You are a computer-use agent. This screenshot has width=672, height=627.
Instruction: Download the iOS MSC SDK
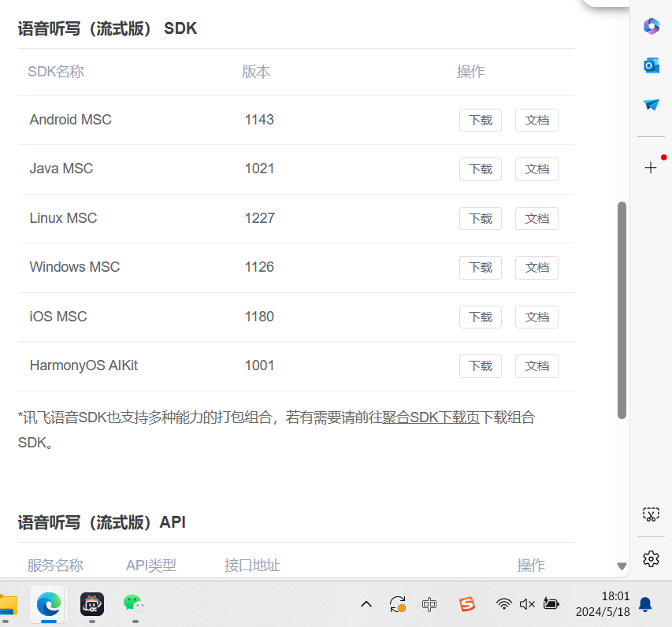coord(481,317)
